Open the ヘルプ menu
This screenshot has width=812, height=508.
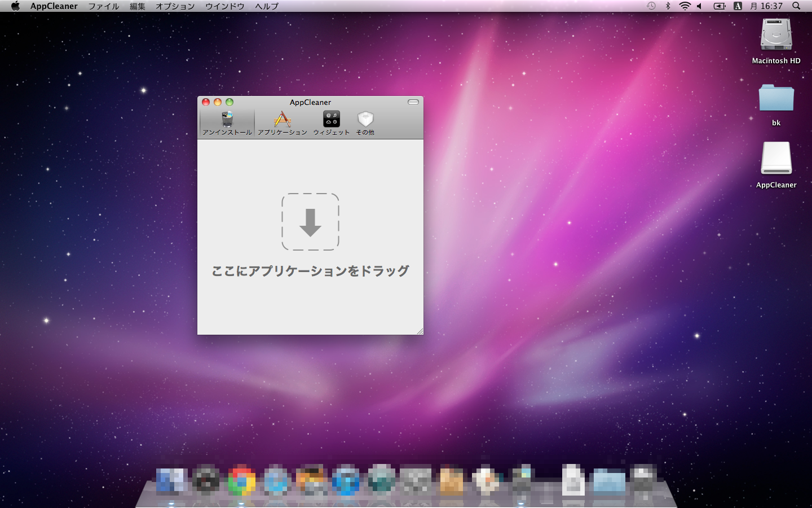(267, 6)
